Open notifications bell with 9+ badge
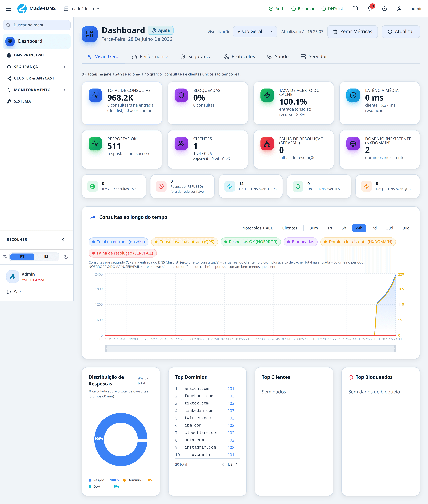This screenshot has height=504, width=428. click(370, 9)
